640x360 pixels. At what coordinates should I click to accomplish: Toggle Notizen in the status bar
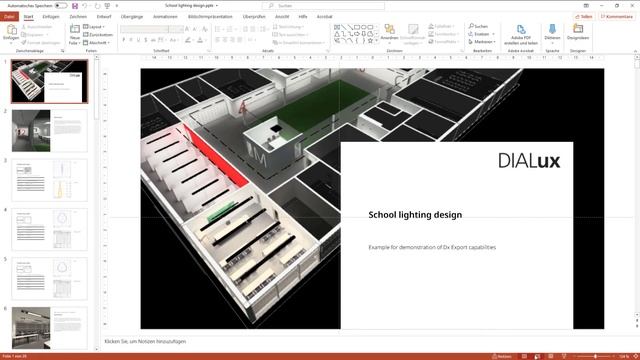click(502, 356)
